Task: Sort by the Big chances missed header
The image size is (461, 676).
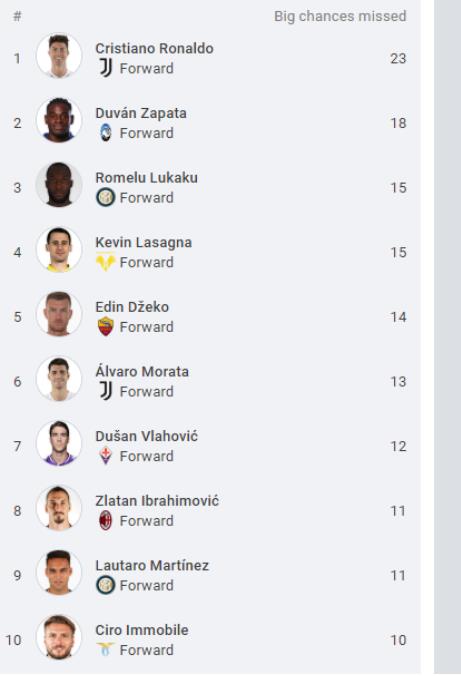Action: tap(340, 16)
